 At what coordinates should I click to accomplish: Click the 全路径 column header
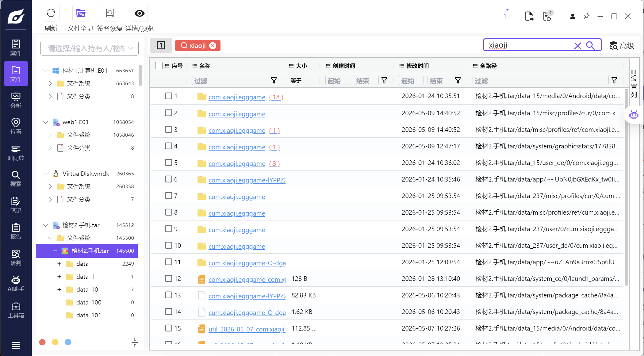pos(488,66)
